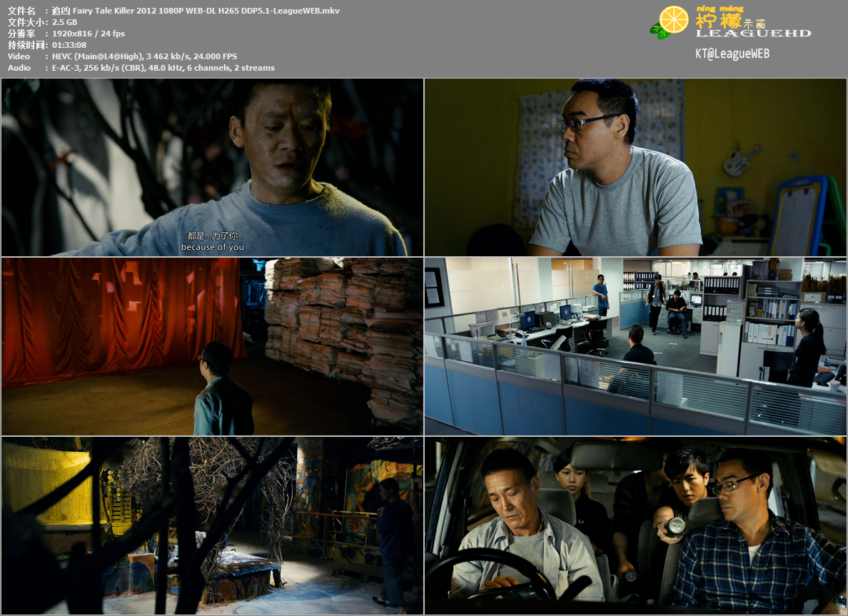Click the file name text ending in LeagueWEB.mkv
The width and height of the screenshot is (848, 616).
click(196, 11)
